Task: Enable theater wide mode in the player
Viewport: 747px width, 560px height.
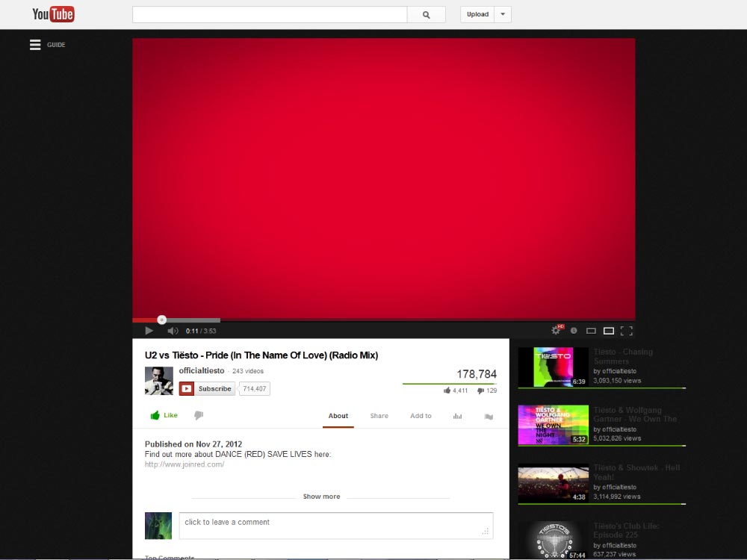Action: 608,330
